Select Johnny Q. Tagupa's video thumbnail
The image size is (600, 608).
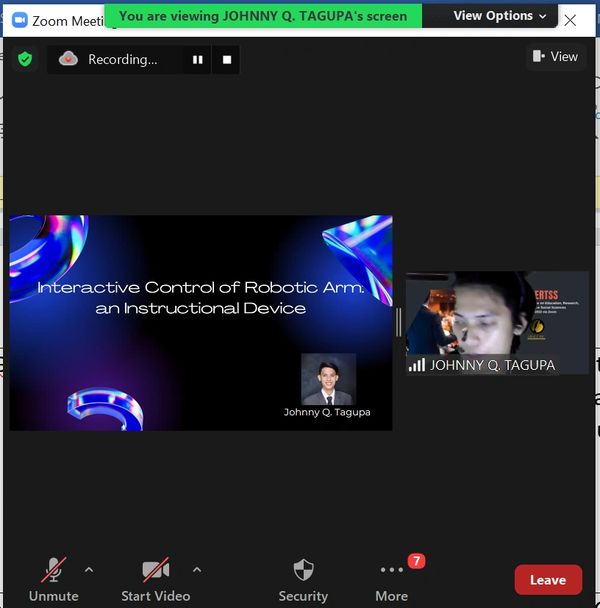point(497,320)
